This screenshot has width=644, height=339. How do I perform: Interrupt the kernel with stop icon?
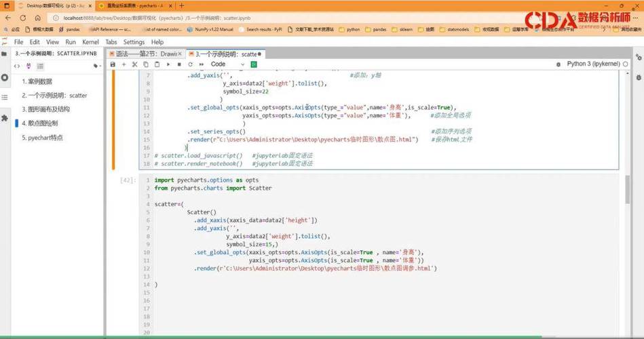(179, 64)
